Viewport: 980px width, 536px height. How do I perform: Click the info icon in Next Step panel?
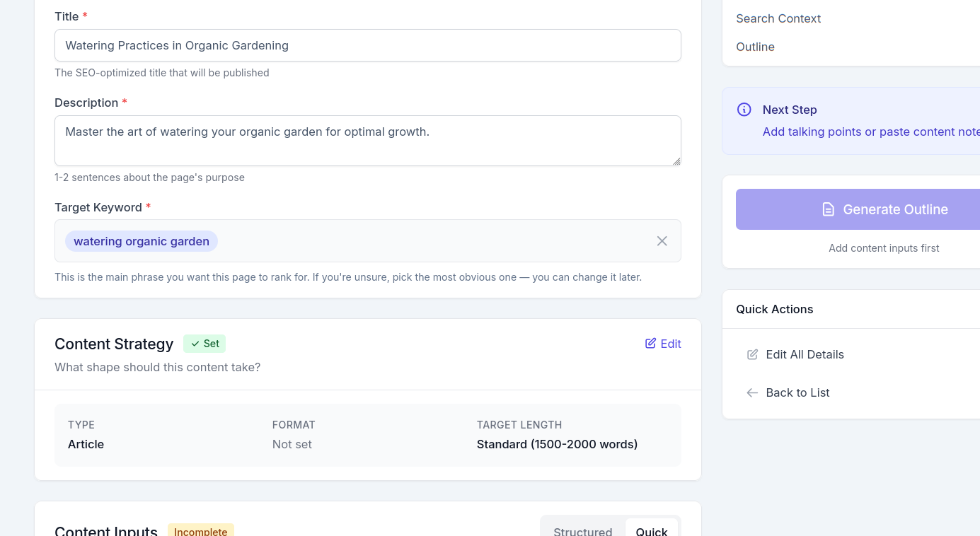click(744, 110)
